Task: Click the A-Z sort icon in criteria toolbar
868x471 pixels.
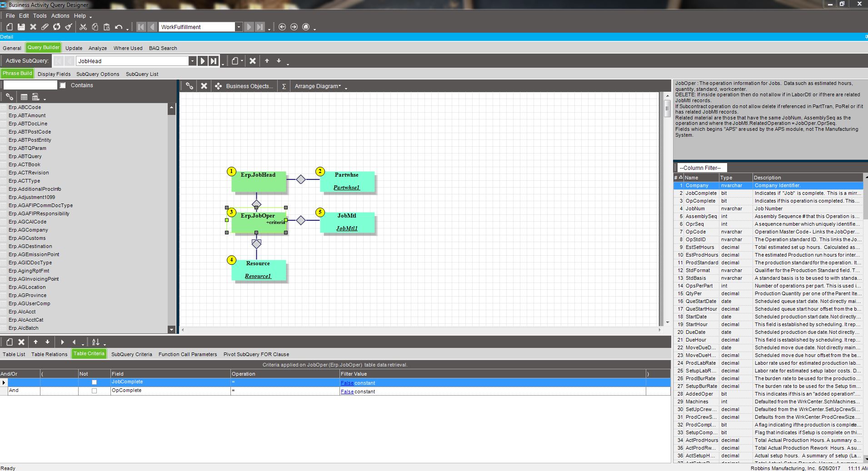Action: point(95,342)
